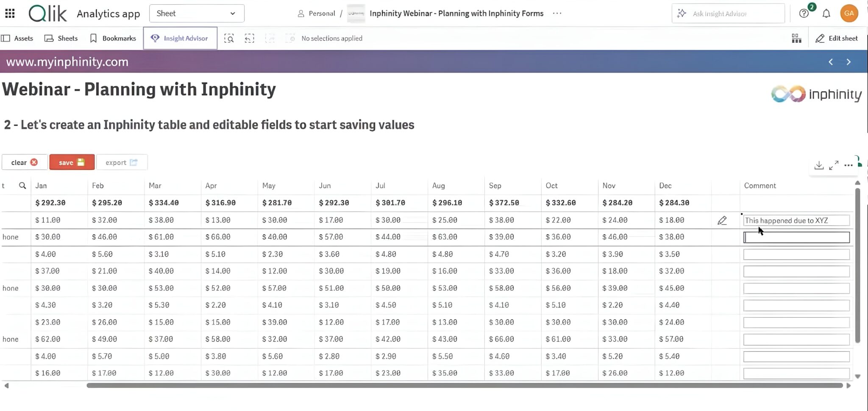Activate the smart search selections tool
The width and height of the screenshot is (868, 411).
coord(229,38)
